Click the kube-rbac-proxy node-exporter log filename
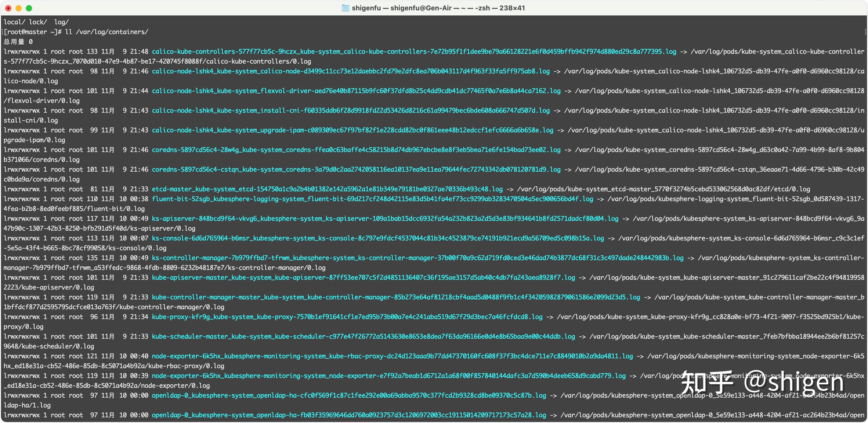Viewport: 868px width, 423px height. (x=392, y=356)
